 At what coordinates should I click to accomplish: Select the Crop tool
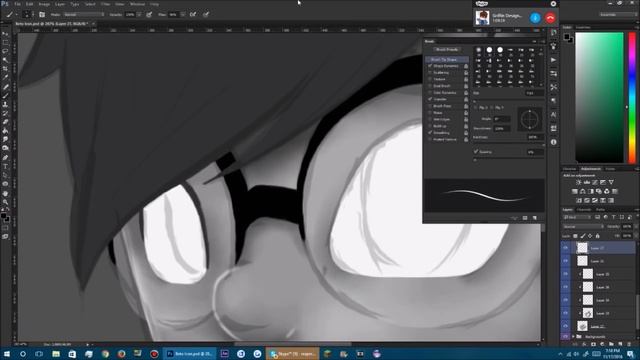5,69
